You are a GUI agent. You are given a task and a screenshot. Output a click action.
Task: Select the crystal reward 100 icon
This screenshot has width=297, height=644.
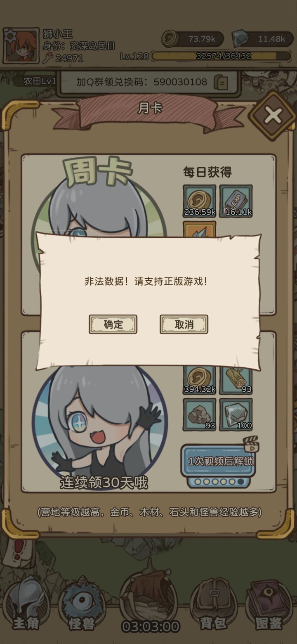coord(236,414)
